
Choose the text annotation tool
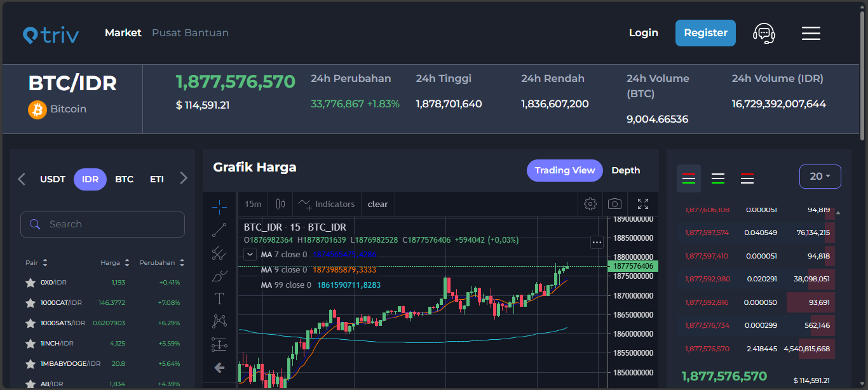tap(219, 299)
